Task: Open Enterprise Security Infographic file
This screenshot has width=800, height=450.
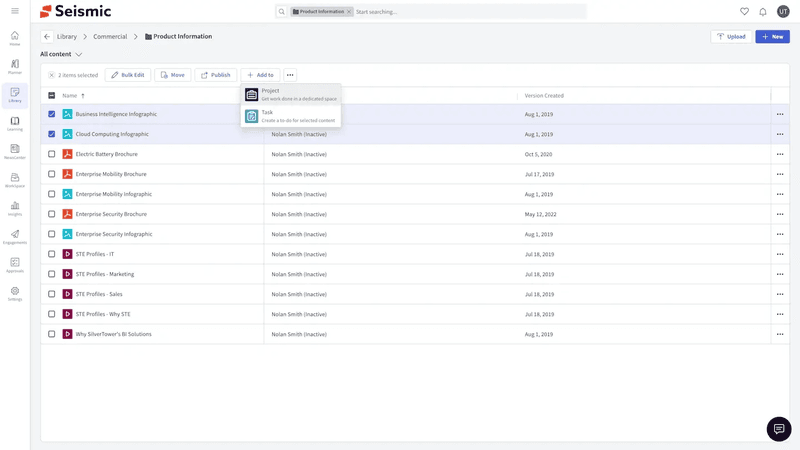Action: click(114, 234)
